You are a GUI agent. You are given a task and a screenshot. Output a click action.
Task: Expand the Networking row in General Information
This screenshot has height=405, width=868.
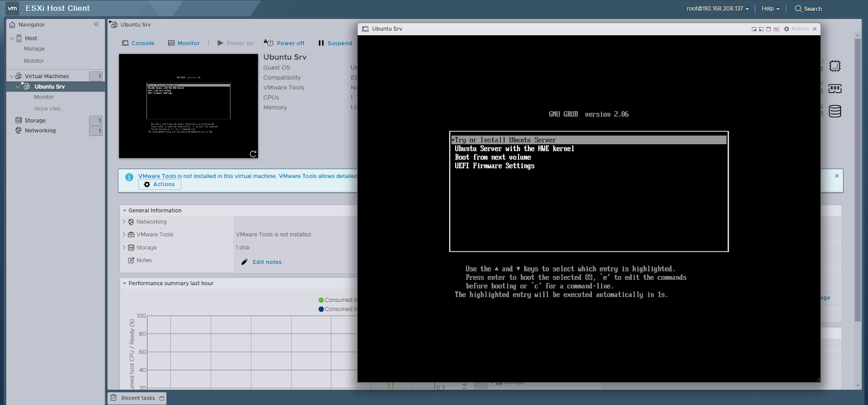coord(124,222)
